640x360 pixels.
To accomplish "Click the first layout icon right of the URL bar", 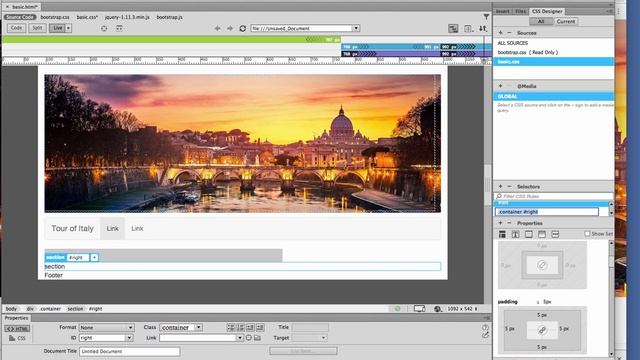I will [x=453, y=28].
